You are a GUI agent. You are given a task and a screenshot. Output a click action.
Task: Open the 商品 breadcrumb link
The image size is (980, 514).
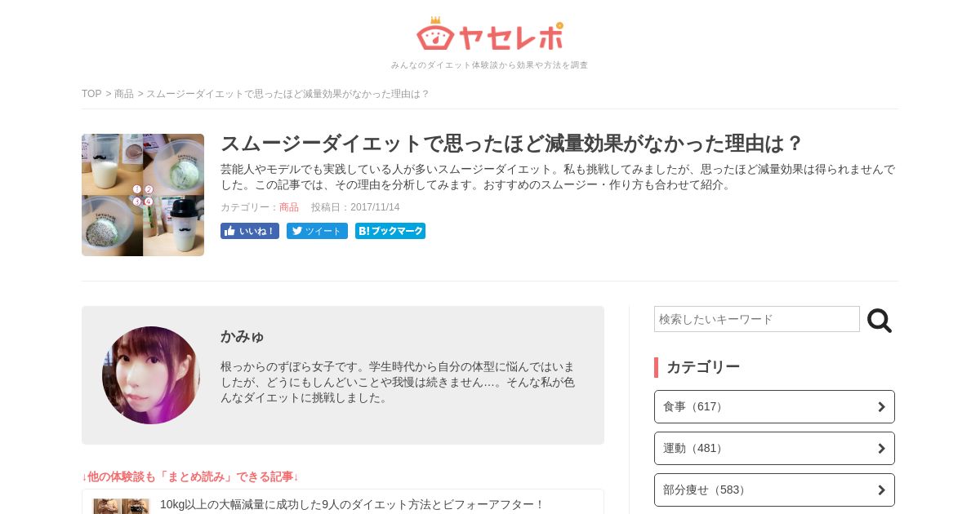pos(124,94)
